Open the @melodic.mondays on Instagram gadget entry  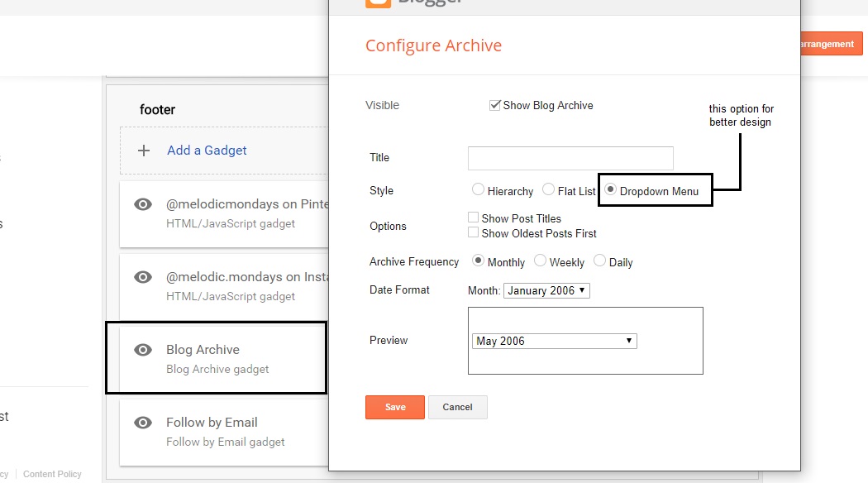224,287
